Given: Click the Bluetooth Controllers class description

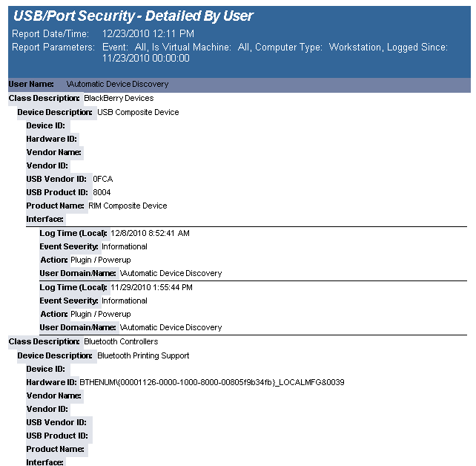Looking at the screenshot, I should pyautogui.click(x=121, y=341).
